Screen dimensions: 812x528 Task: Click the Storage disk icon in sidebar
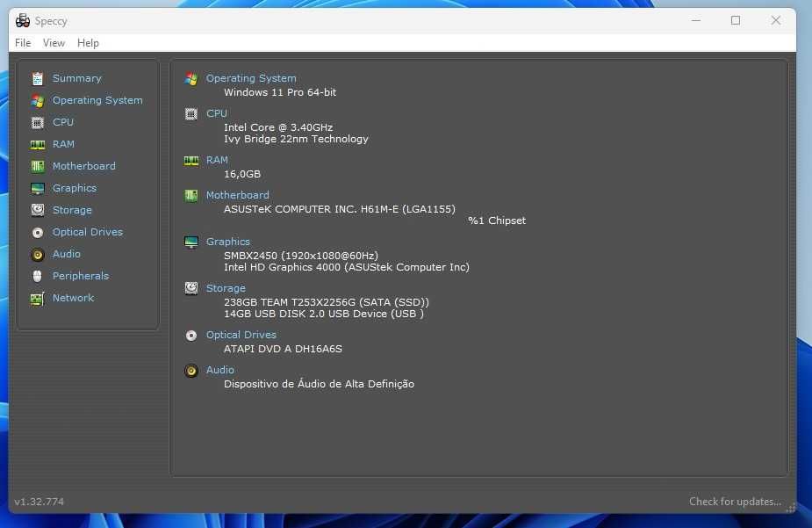point(37,210)
